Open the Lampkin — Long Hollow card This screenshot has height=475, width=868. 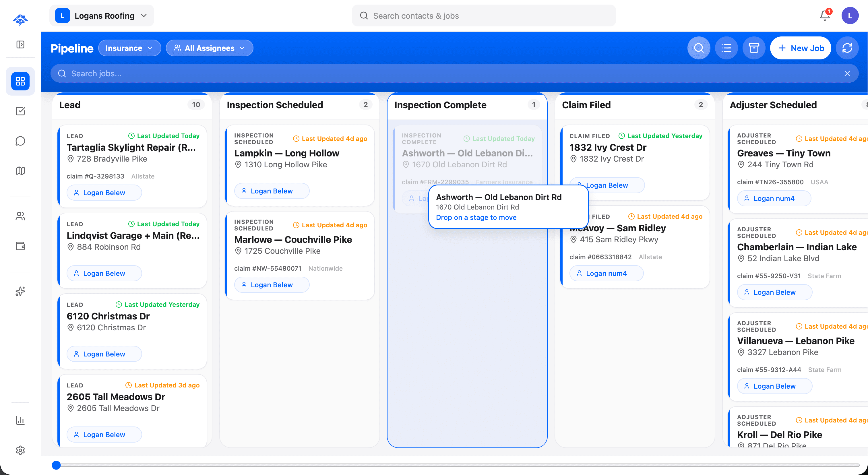tap(300, 165)
